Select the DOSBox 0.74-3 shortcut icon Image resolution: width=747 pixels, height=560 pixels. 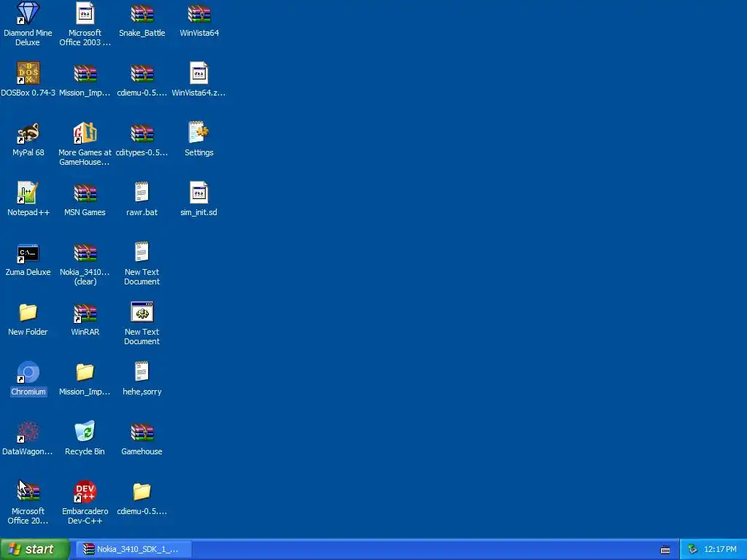click(x=28, y=73)
